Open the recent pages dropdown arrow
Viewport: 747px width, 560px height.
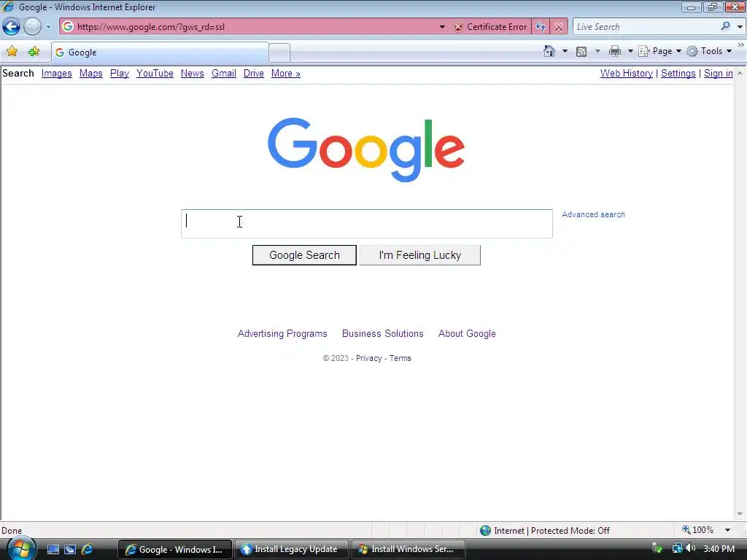[x=48, y=27]
